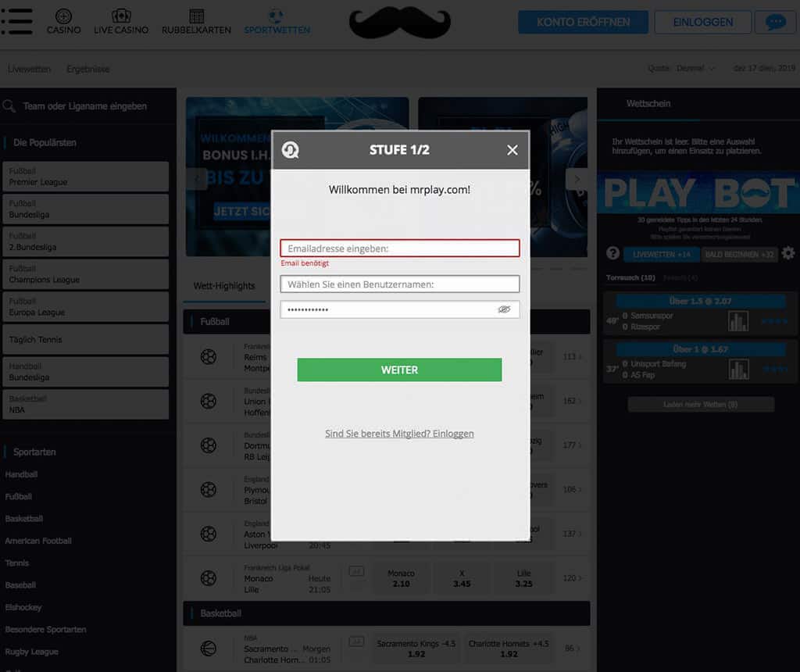Select the Wett-Highlights tab
The height and width of the screenshot is (672, 800).
click(224, 286)
